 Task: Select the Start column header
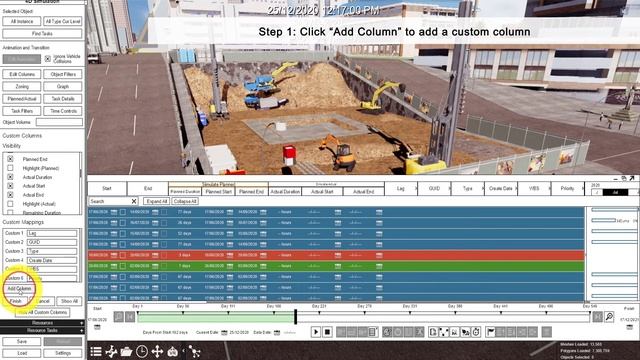[107, 189]
